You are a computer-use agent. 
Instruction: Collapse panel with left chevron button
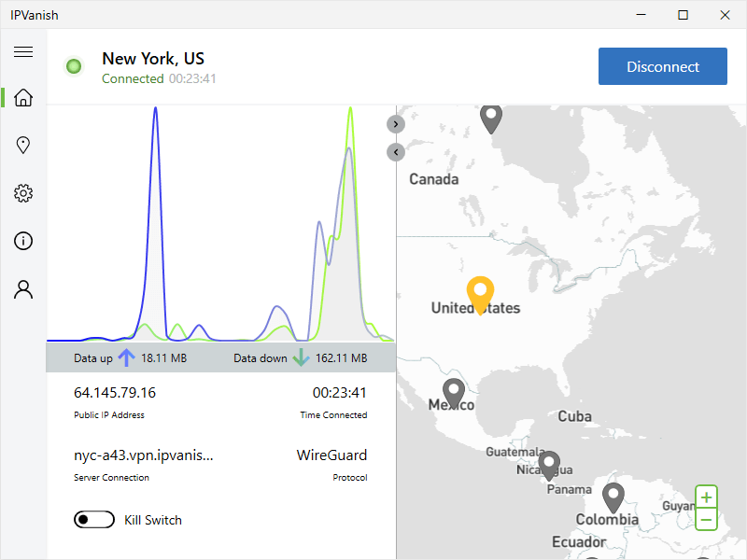point(396,151)
